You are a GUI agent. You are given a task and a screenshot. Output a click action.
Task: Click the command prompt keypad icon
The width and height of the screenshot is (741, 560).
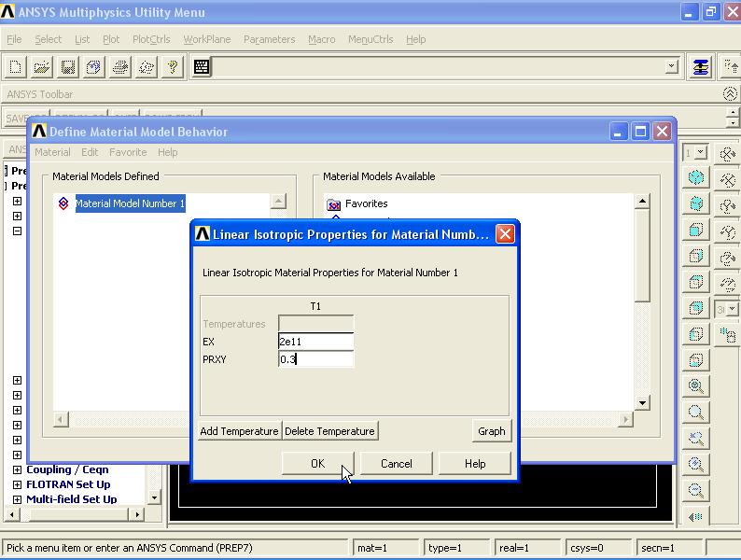[202, 67]
